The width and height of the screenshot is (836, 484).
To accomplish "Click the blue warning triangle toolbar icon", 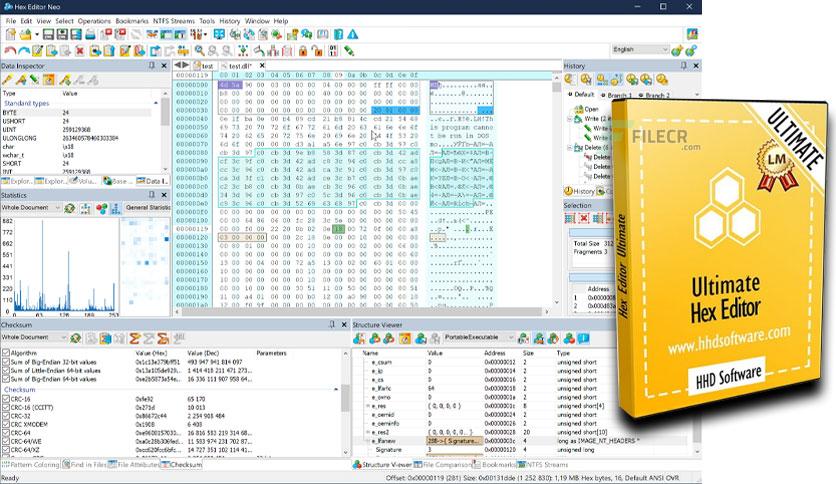I will (352, 35).
